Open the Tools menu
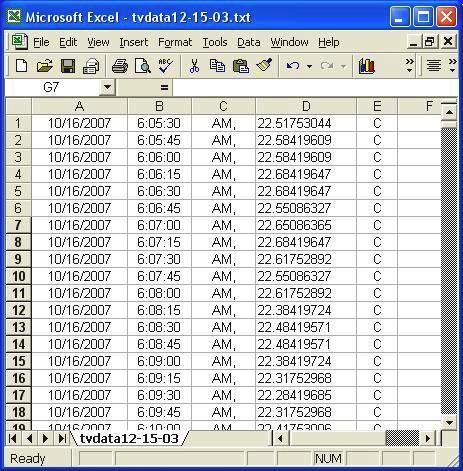 click(215, 42)
